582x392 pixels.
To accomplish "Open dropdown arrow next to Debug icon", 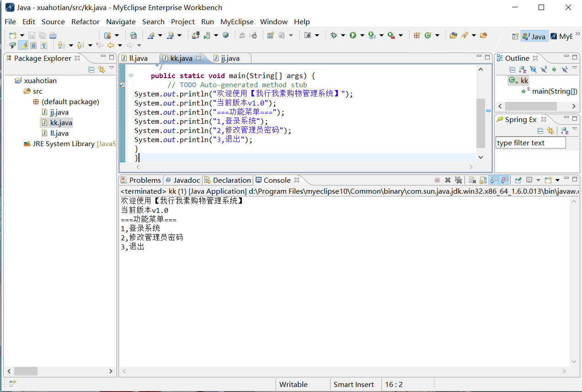I will (x=343, y=35).
